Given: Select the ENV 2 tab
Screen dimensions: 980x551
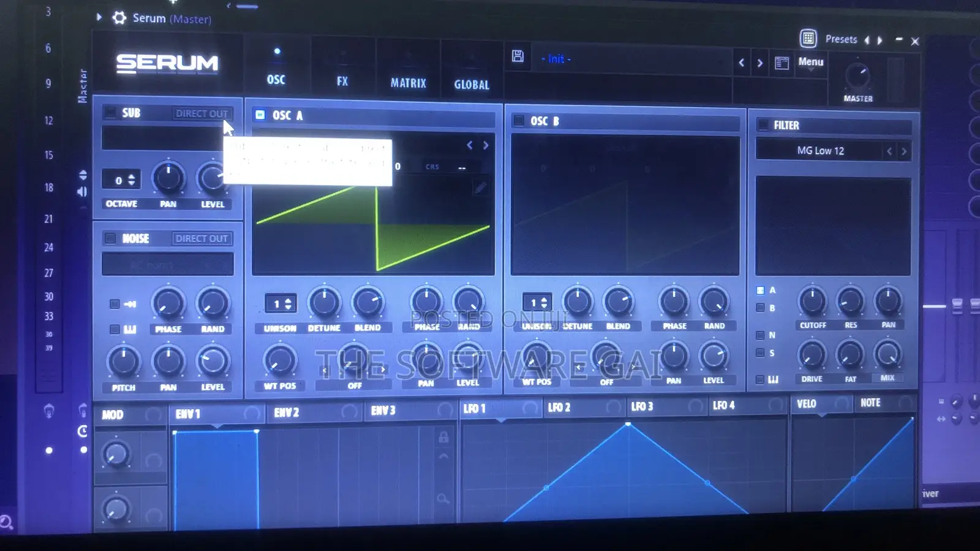Looking at the screenshot, I should 314,412.
